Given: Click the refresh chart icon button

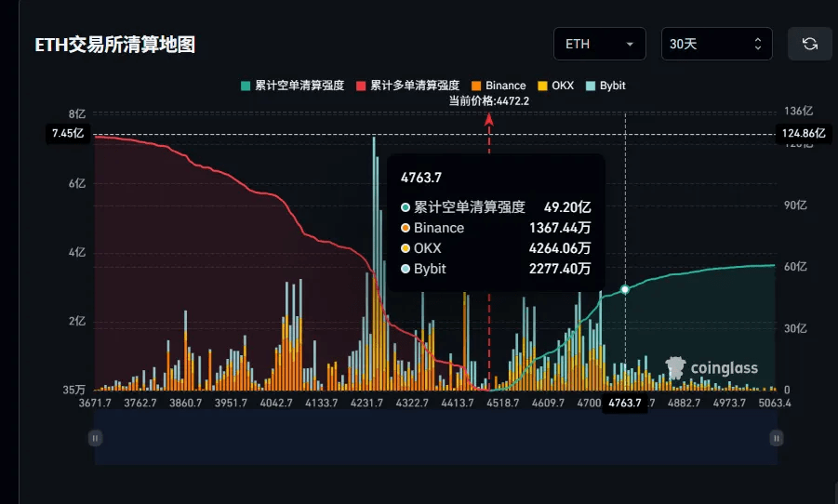Looking at the screenshot, I should [810, 44].
